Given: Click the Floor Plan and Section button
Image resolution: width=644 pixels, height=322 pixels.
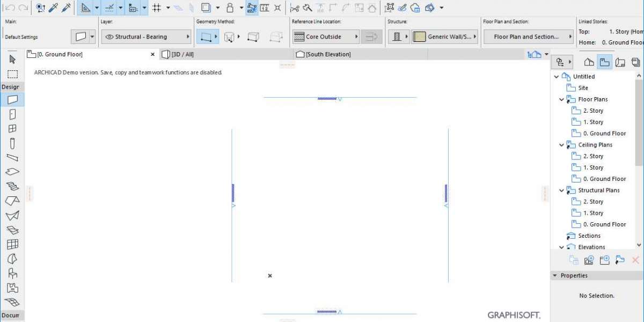Looking at the screenshot, I should coord(529,37).
